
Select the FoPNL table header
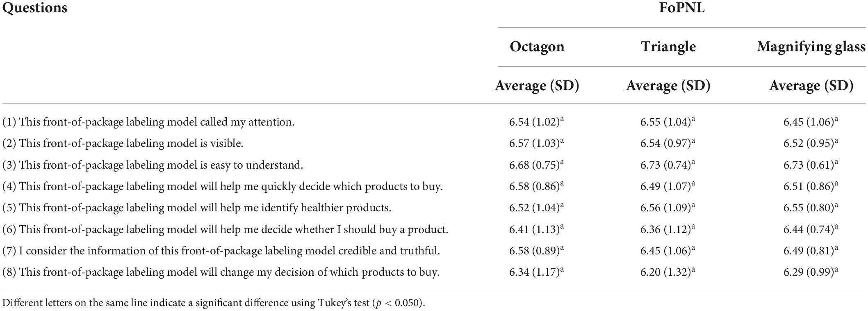click(x=681, y=8)
